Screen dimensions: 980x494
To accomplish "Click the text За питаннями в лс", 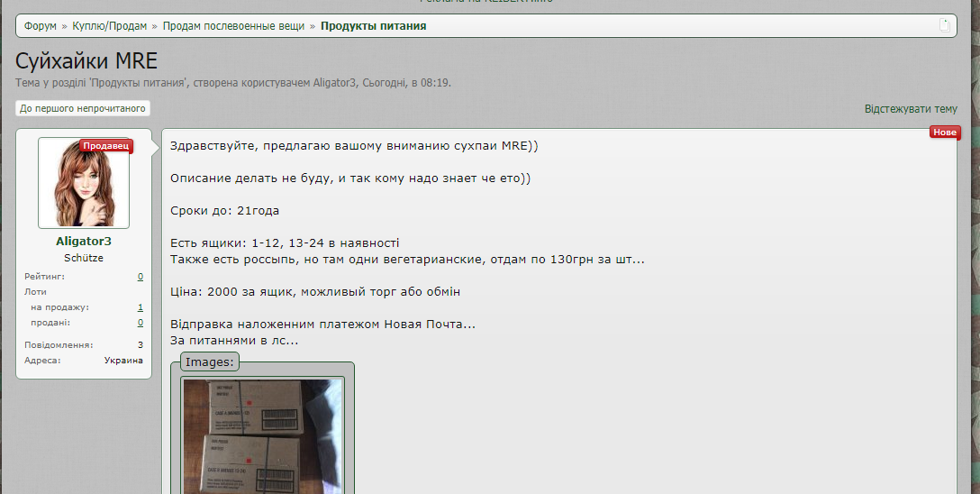I will 234,341.
